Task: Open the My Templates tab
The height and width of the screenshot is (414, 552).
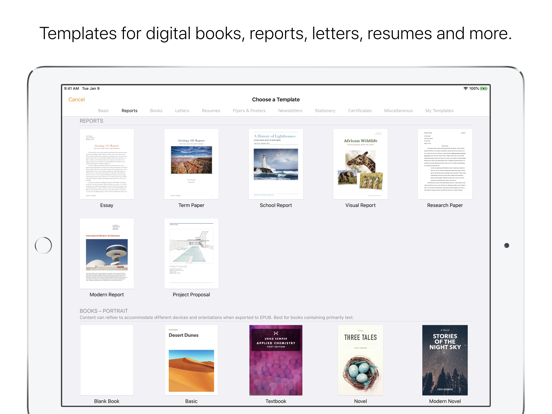Action: 439,111
